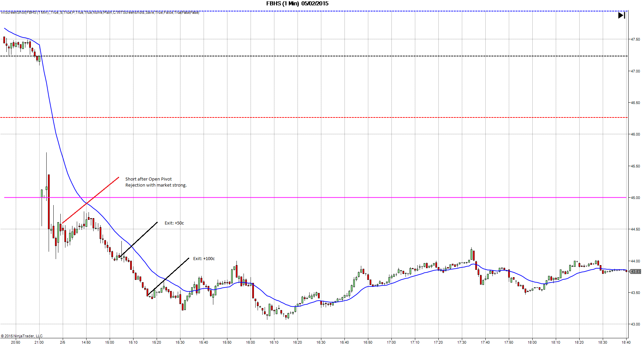Click the 20:50 time axis label

[x=16, y=342]
